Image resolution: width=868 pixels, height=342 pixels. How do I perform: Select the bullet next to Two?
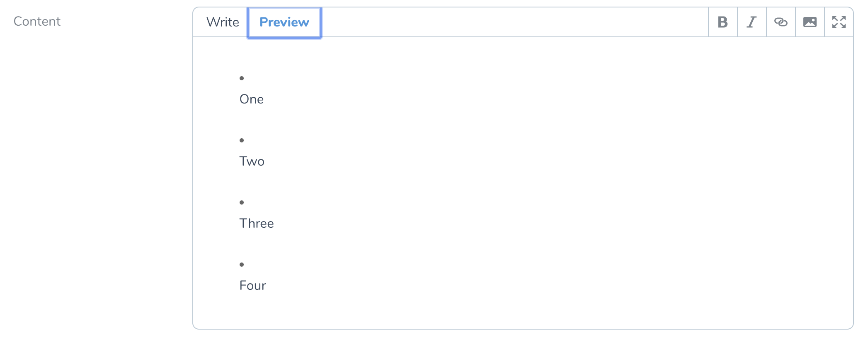(242, 140)
